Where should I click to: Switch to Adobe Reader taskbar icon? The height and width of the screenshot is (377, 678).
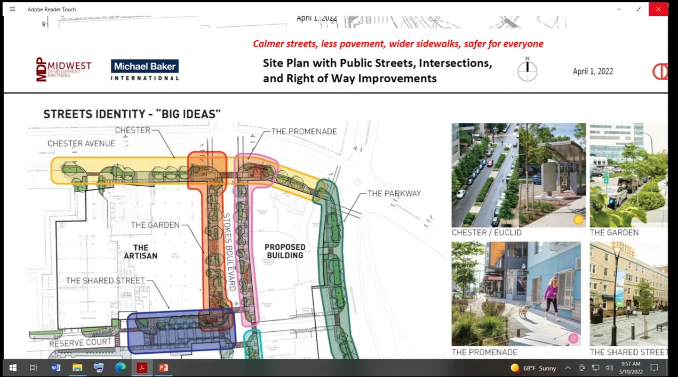tap(142, 368)
